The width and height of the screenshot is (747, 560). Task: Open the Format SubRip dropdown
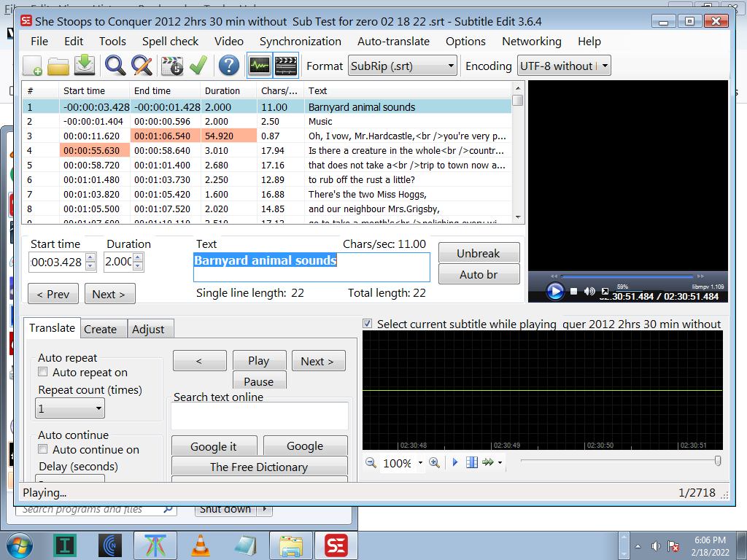[403, 66]
